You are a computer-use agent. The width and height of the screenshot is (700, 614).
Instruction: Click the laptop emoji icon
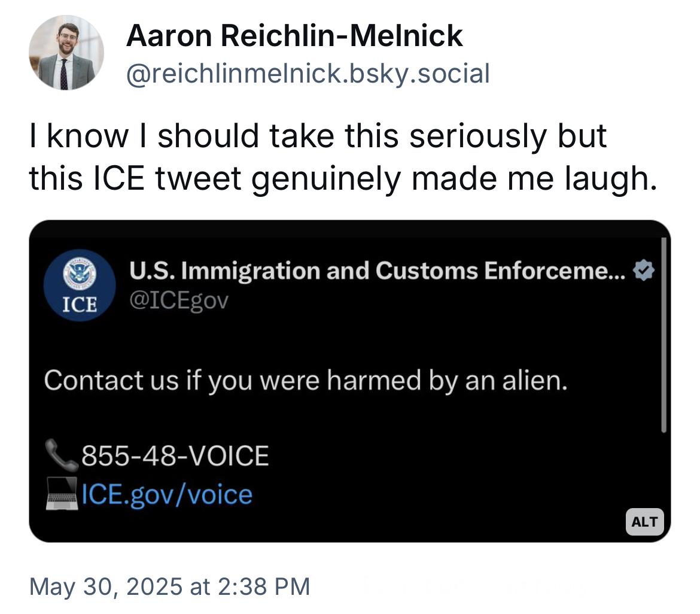click(62, 494)
